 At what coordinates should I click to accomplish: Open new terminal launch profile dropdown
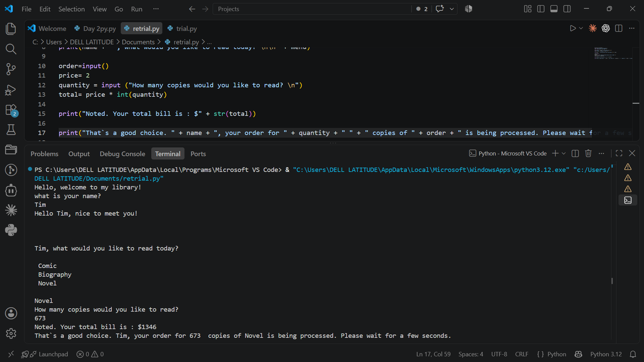click(563, 154)
